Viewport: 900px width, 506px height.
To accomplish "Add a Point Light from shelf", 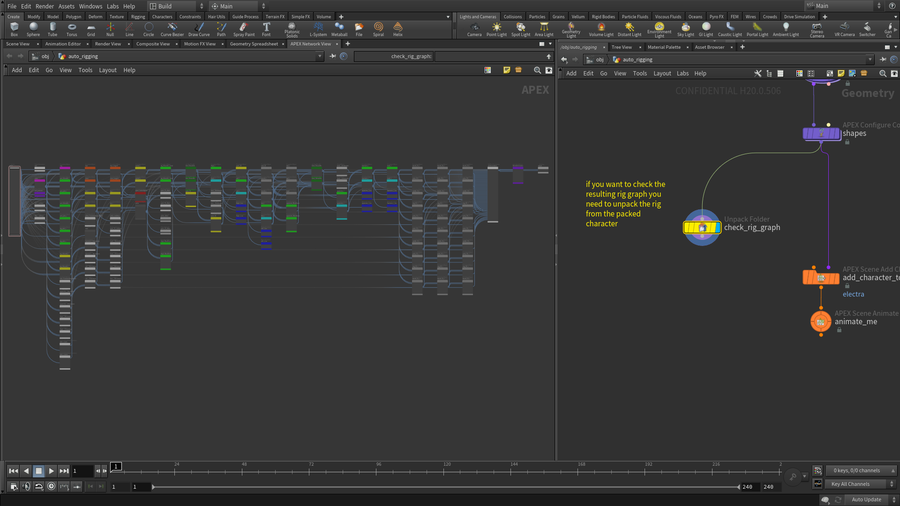I will coord(496,30).
